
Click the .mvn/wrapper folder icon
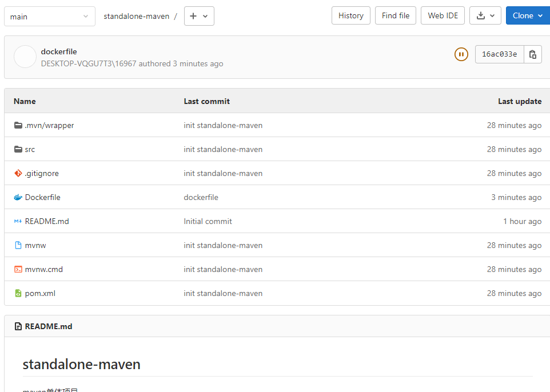[x=18, y=125]
